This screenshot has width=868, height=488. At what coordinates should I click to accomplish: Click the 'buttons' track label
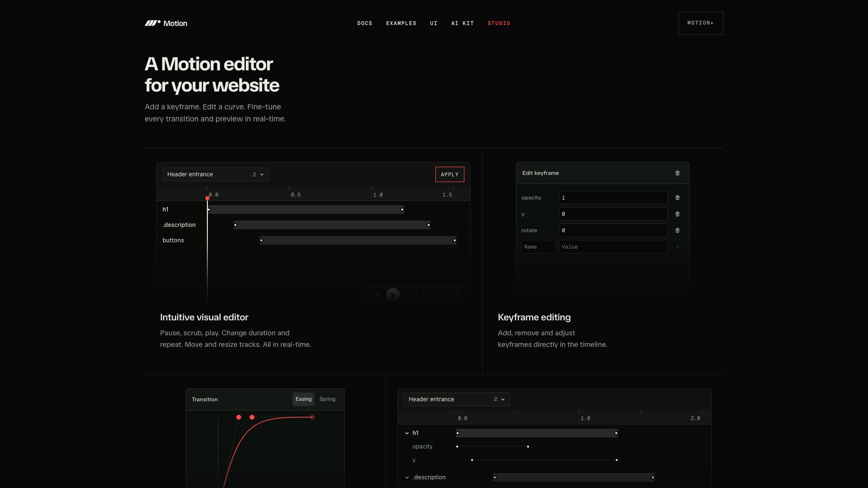[x=173, y=240]
